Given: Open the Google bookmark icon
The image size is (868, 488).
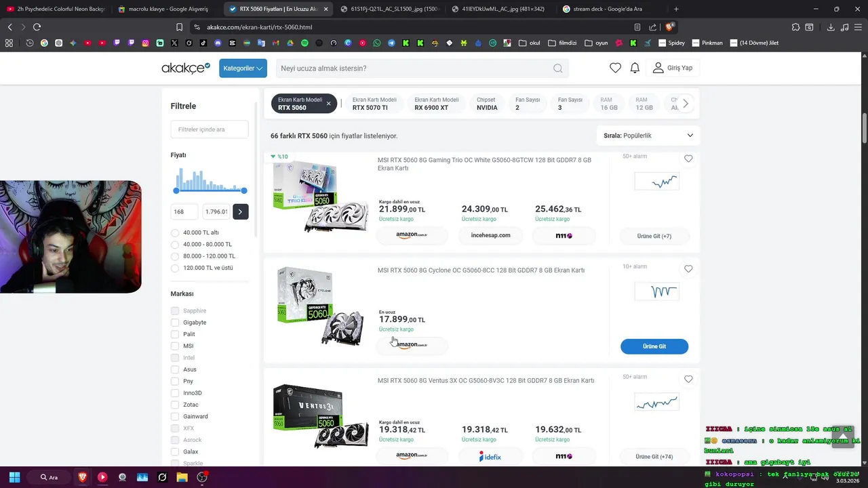Looking at the screenshot, I should pos(44,43).
